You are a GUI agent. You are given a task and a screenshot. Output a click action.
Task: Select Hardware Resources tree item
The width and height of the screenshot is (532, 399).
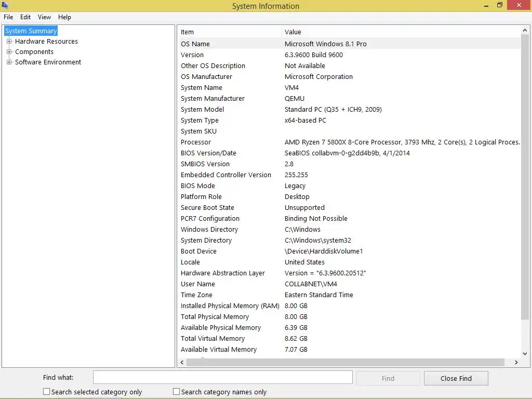pyautogui.click(x=46, y=42)
